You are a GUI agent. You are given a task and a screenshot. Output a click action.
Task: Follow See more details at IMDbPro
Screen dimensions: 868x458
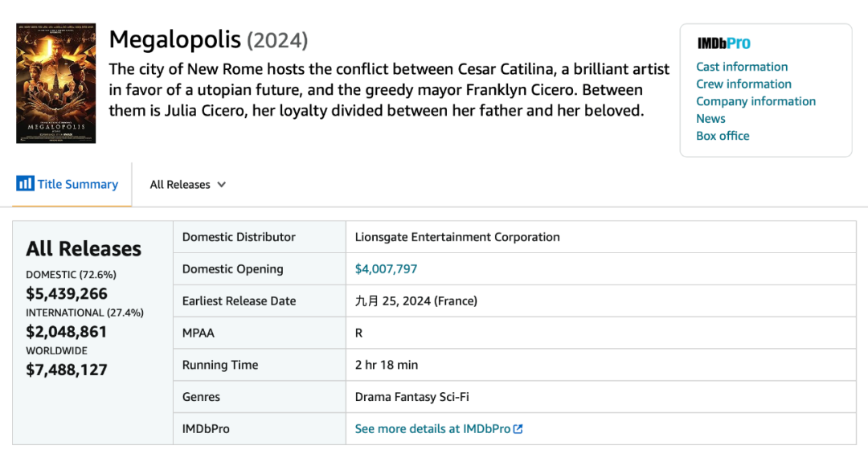(x=432, y=429)
